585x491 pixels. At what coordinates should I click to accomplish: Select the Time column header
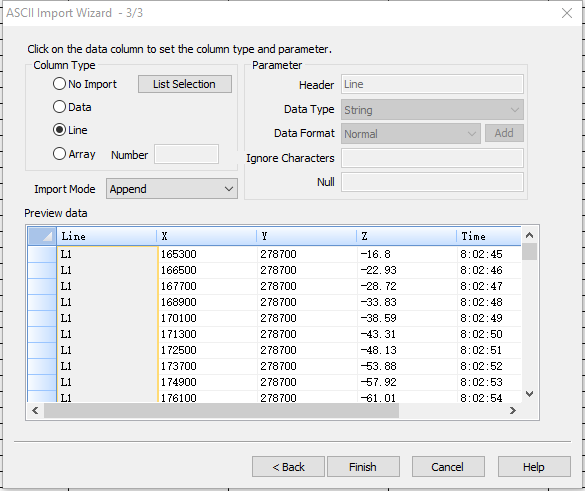pos(489,236)
